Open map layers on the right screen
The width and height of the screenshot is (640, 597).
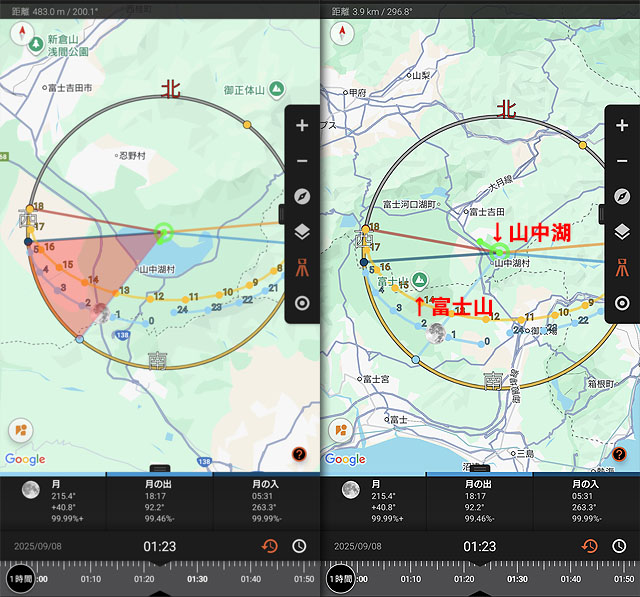622,232
